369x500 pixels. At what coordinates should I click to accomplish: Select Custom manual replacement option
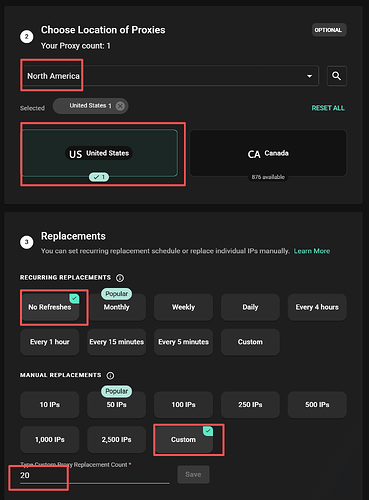tap(183, 440)
